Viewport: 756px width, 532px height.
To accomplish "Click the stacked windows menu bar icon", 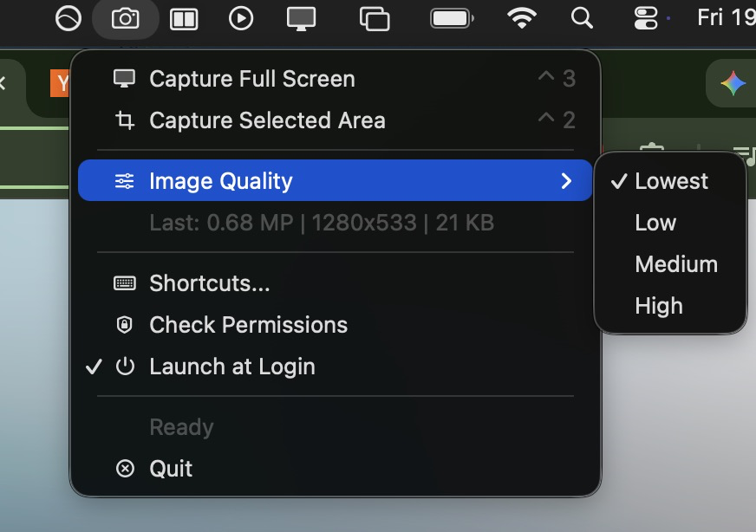I will 375,19.
